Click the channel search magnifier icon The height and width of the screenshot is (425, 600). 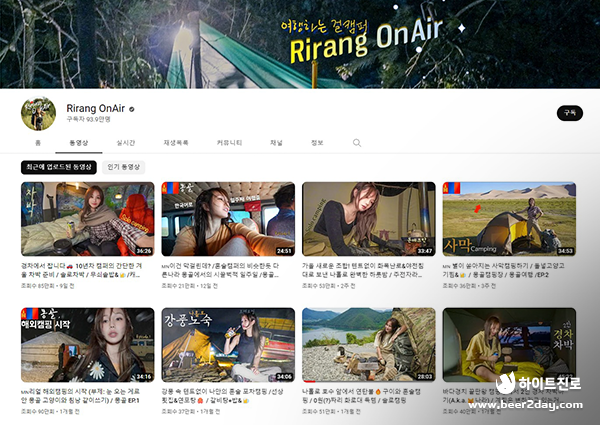point(357,143)
